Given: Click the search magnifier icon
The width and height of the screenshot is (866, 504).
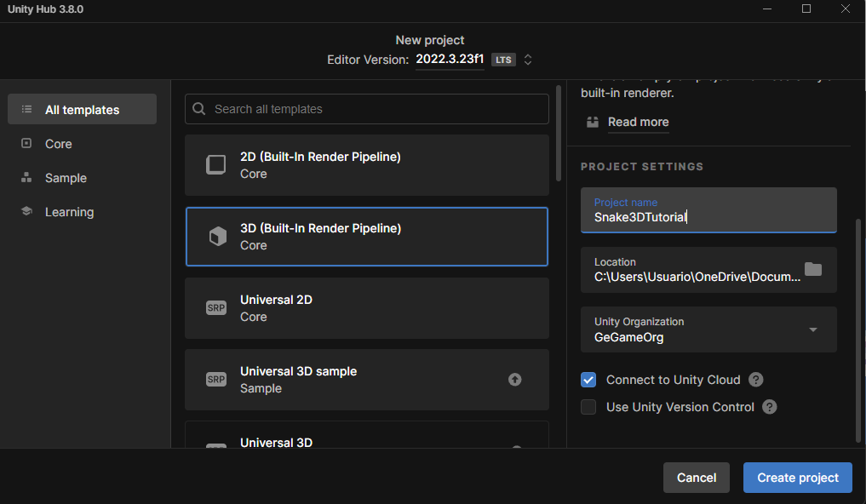Looking at the screenshot, I should point(198,109).
